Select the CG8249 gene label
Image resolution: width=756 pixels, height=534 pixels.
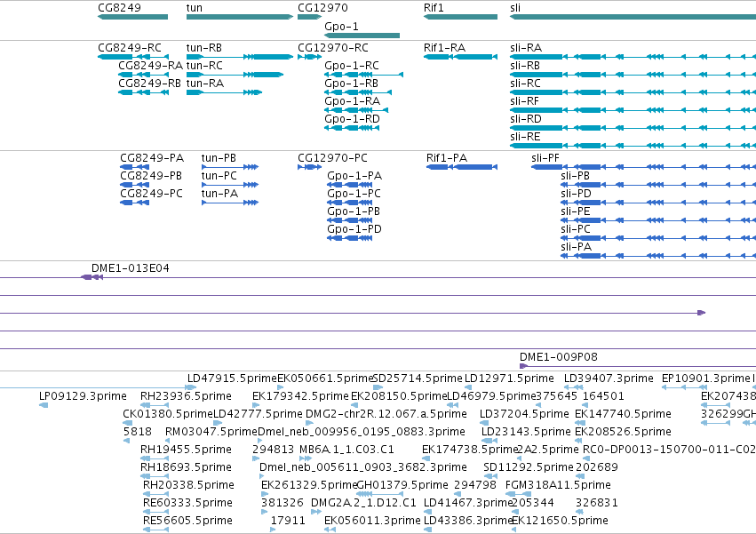click(119, 8)
